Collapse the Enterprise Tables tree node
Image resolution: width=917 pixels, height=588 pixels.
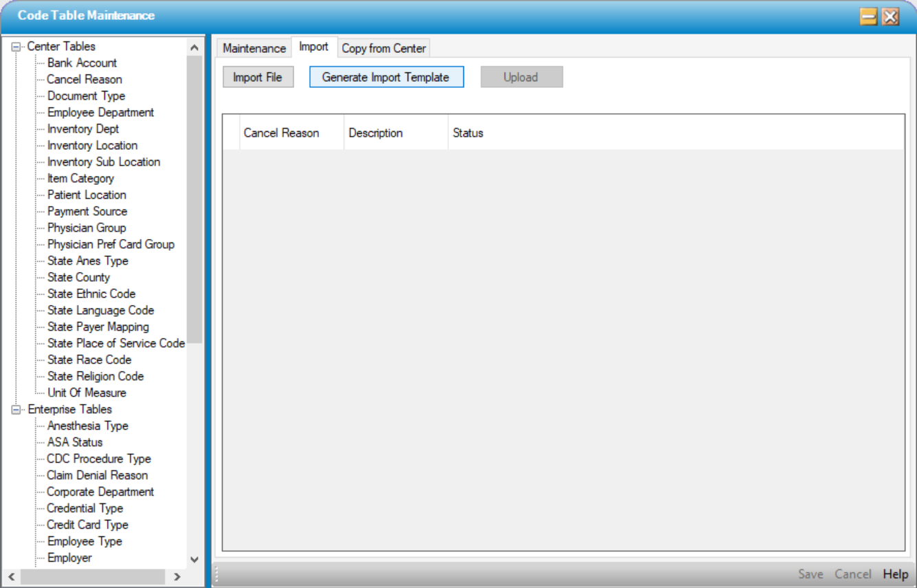coord(16,409)
